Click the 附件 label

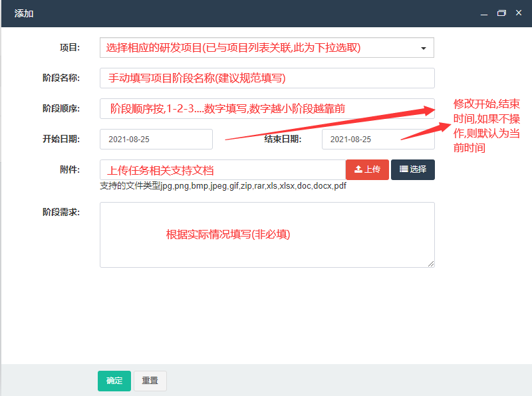point(70,169)
